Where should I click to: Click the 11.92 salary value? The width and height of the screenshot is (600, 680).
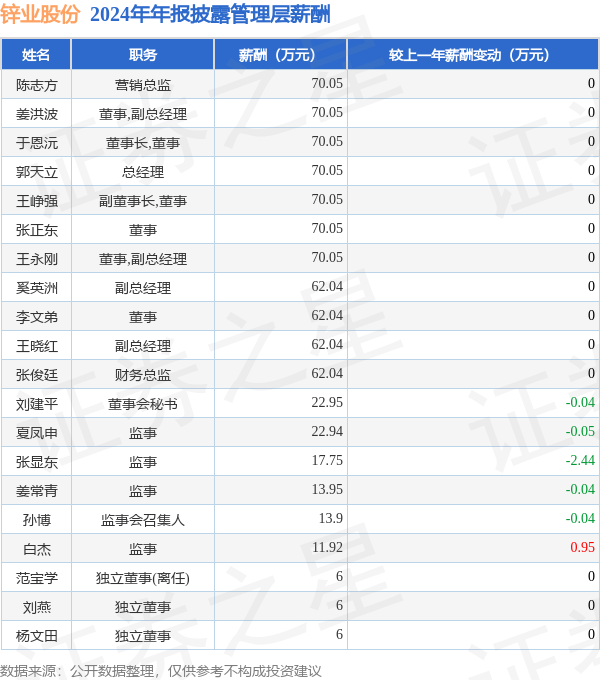tap(327, 547)
